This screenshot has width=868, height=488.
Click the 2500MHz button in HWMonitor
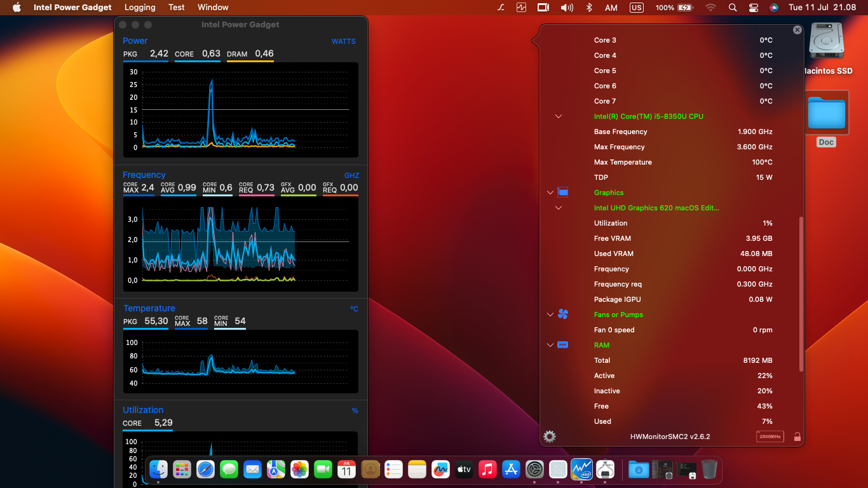tap(769, 437)
